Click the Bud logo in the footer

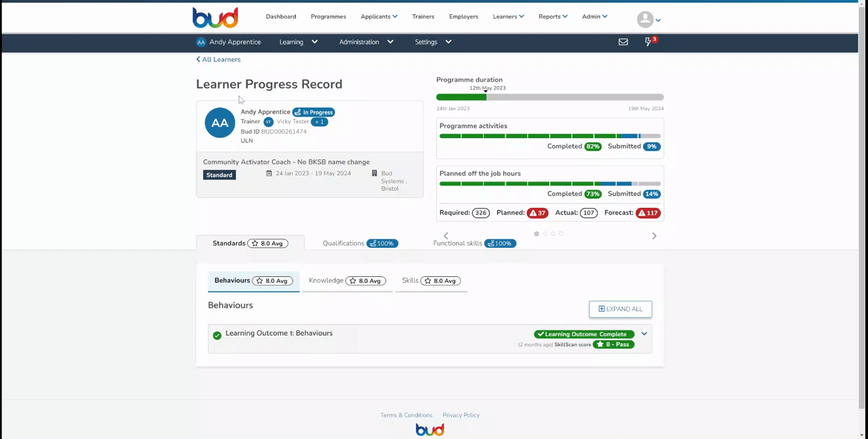click(430, 429)
